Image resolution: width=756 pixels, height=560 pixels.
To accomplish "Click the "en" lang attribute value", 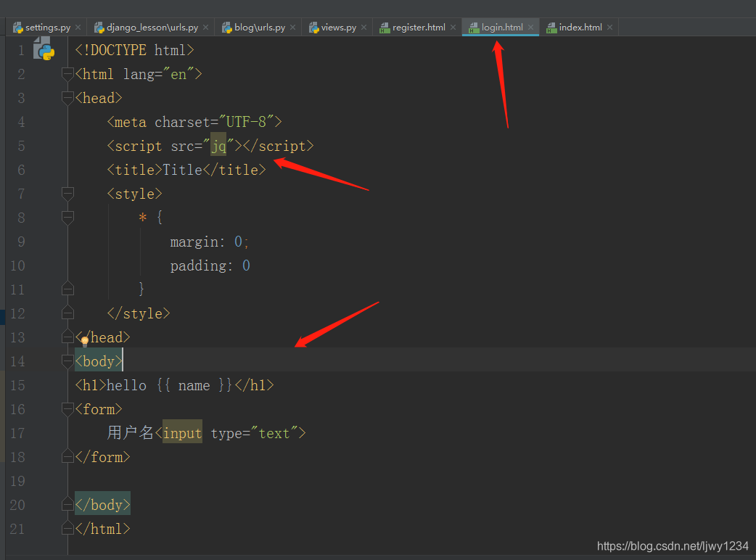I will tap(178, 74).
